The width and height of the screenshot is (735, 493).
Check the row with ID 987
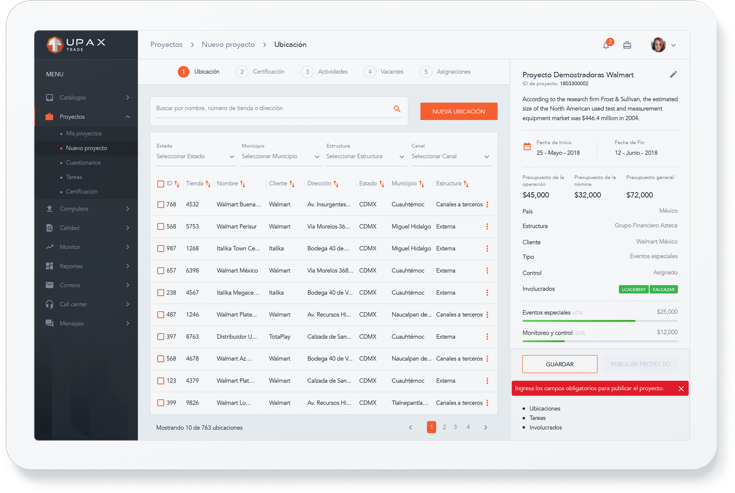tap(160, 248)
